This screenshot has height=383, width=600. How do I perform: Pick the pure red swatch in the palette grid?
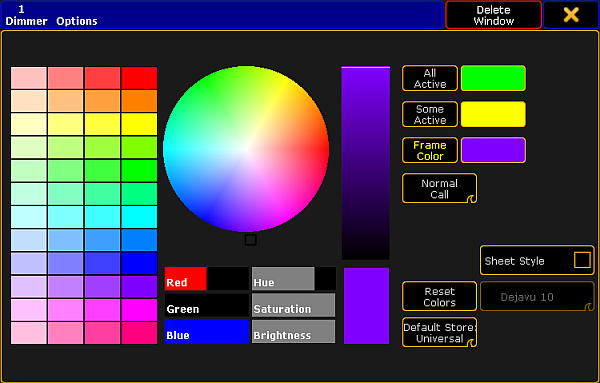139,78
